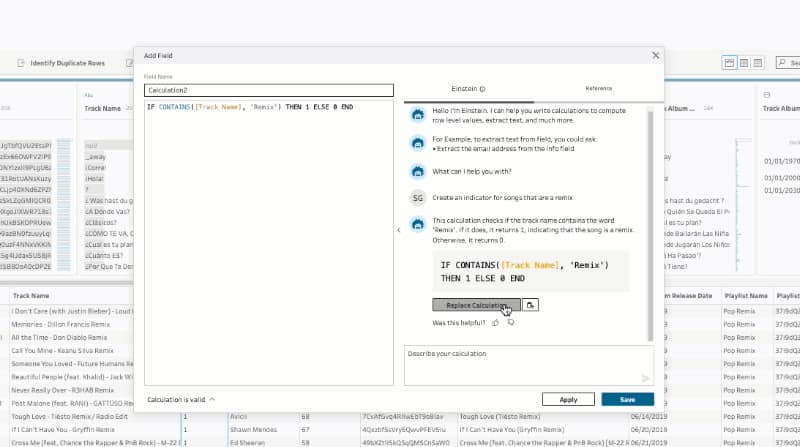
Task: Click the Apply button
Action: (568, 399)
